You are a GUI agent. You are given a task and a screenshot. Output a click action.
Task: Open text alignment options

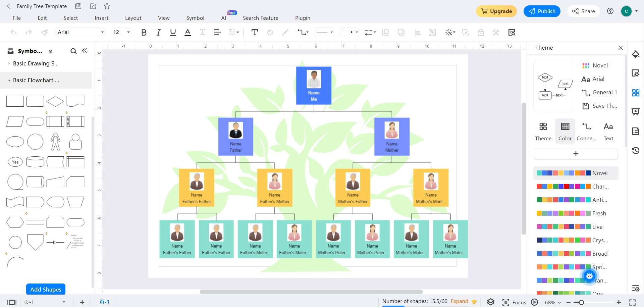point(217,32)
